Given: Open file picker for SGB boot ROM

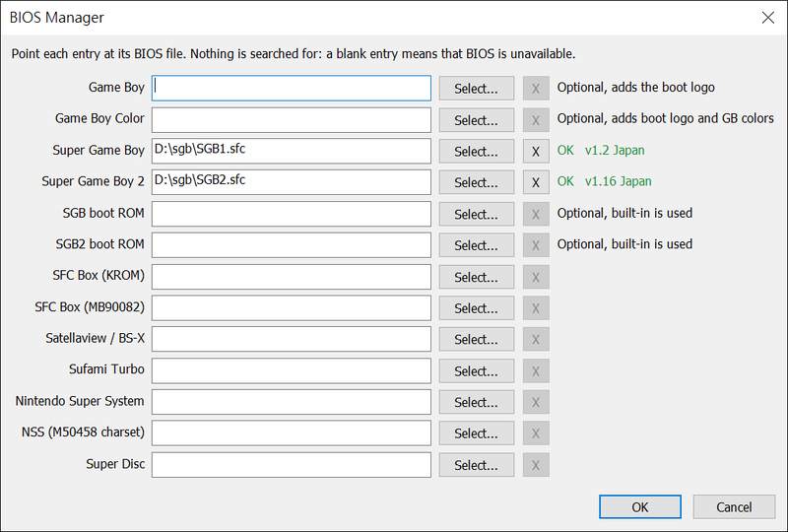Looking at the screenshot, I should coord(477,214).
